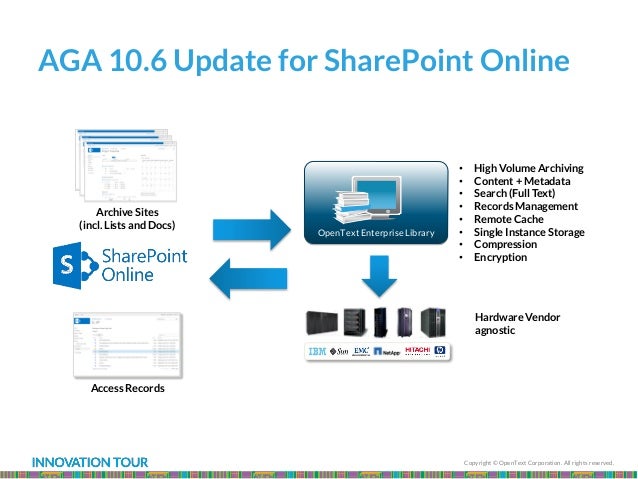Click the 'OpenText Enterprise Library' label

coord(376,233)
